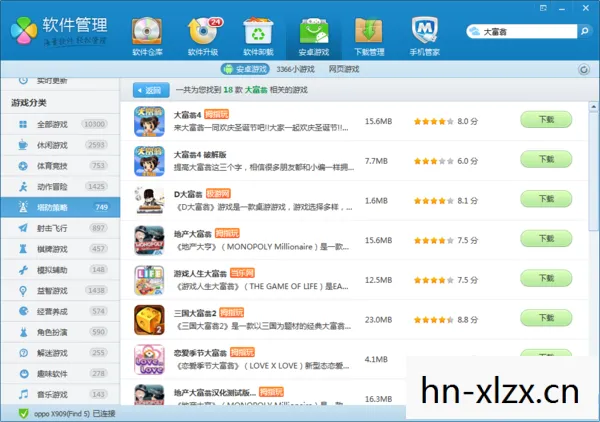
Task: Download D大富翁
Action: (546, 199)
